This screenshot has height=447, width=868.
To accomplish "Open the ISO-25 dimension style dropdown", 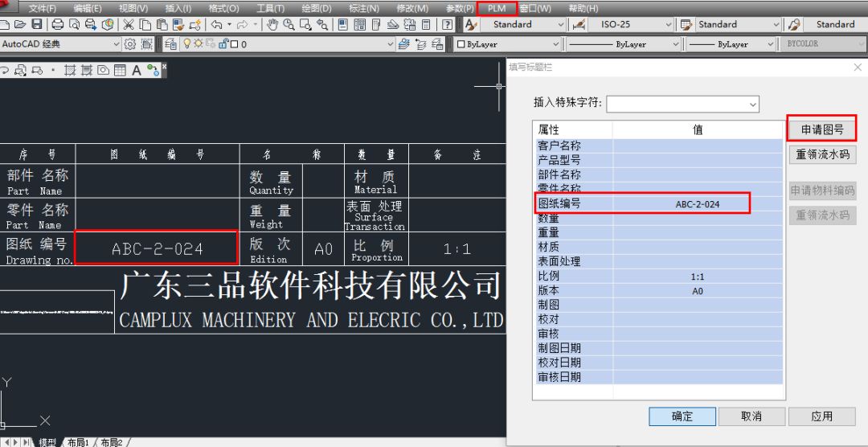I will coord(631,24).
